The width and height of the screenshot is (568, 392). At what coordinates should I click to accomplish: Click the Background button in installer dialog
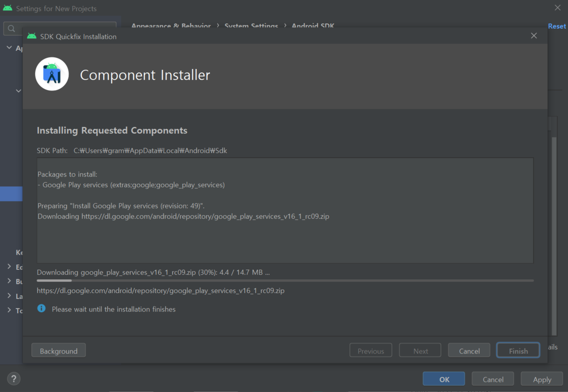coord(59,351)
